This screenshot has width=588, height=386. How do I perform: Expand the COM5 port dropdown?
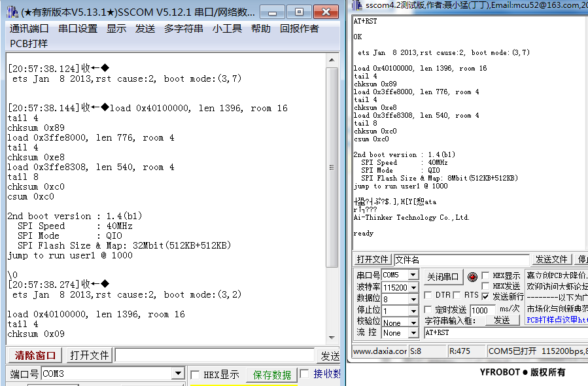pos(413,275)
